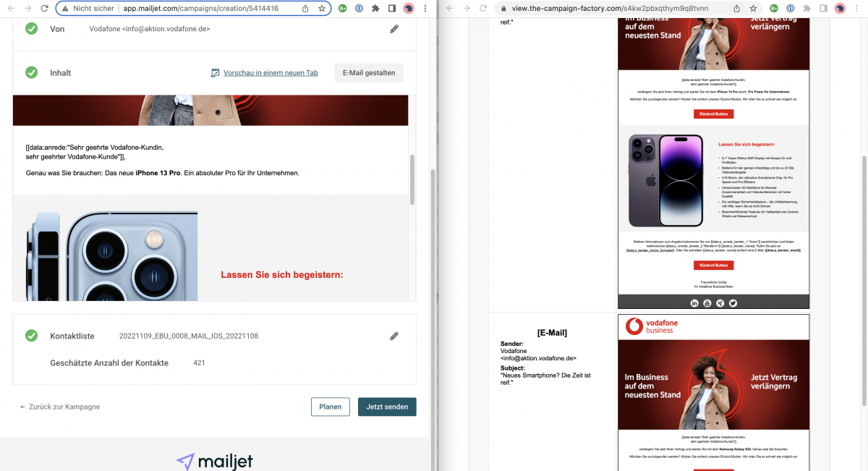868x471 pixels.
Task: Click the email preview scrollbar in Mailjet
Action: pos(412,179)
